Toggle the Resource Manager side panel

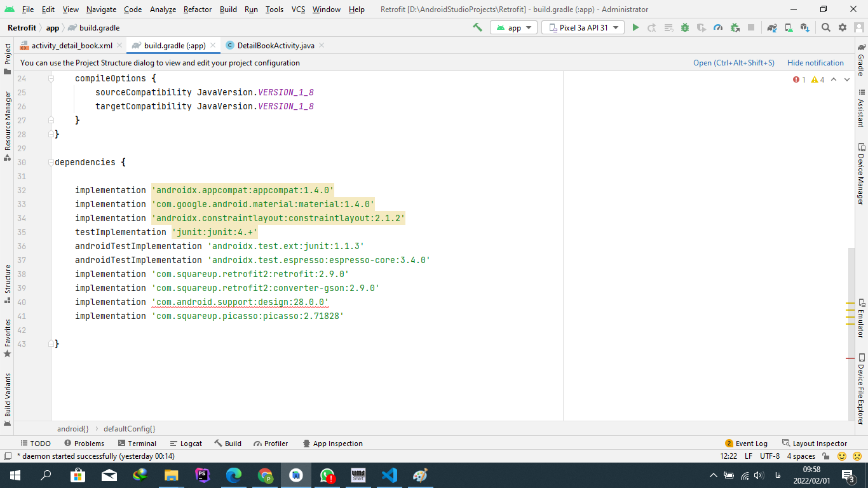point(8,126)
